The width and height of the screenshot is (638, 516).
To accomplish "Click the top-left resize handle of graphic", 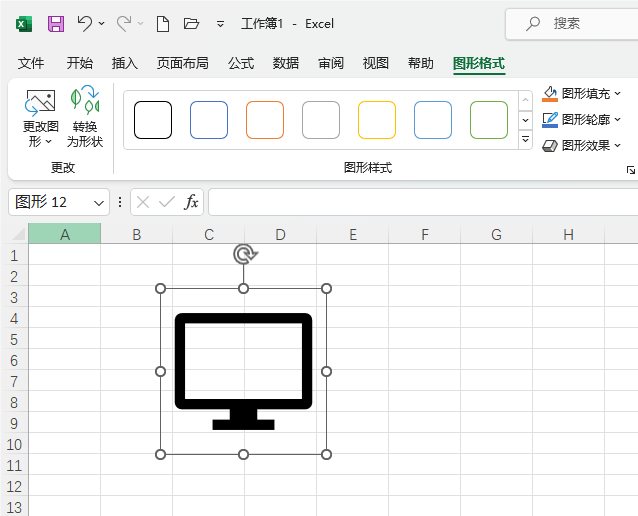I will point(161,289).
